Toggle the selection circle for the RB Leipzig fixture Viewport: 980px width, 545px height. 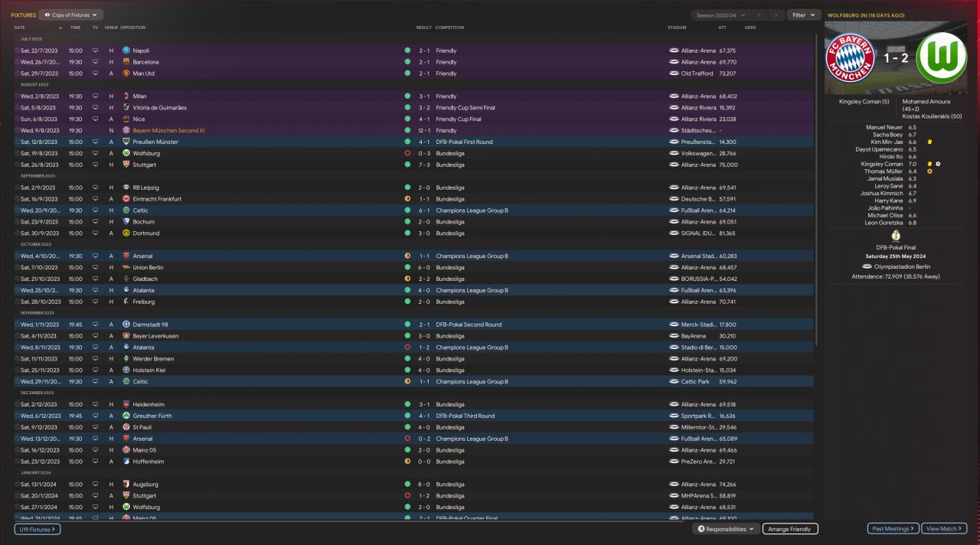coord(17,188)
